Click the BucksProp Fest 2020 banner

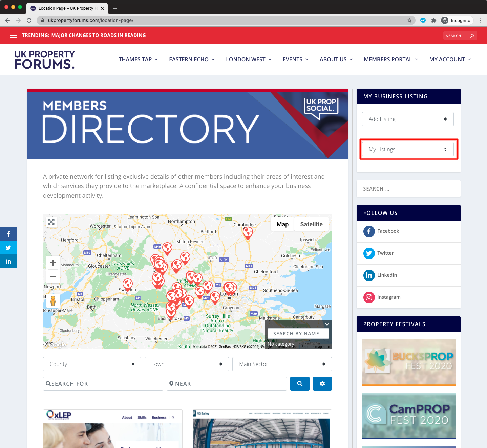tap(408, 362)
